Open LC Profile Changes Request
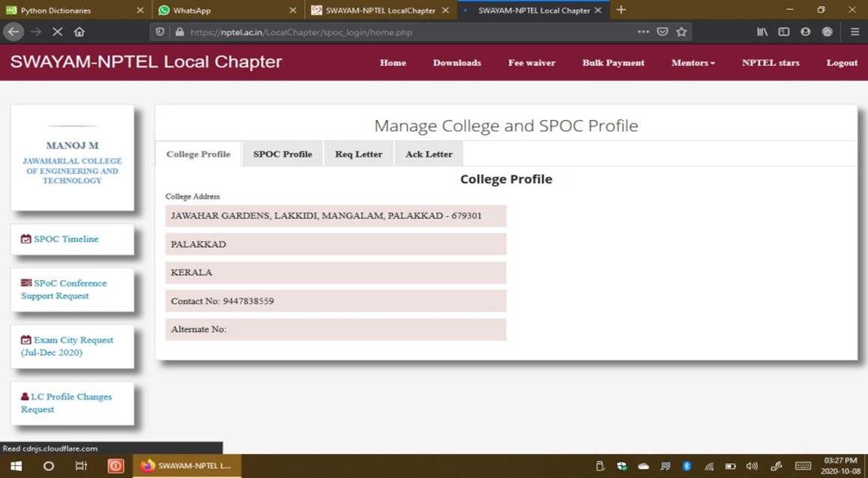 (67, 403)
